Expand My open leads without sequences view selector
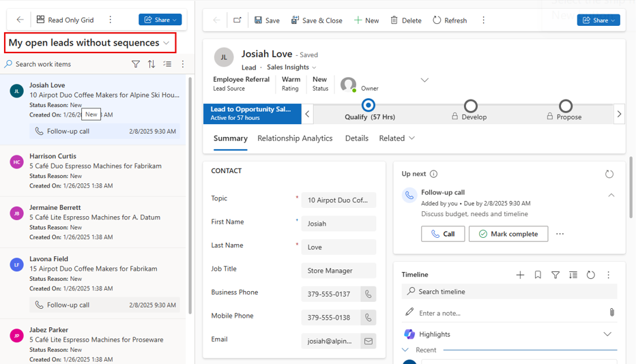This screenshot has height=364, width=636. (167, 43)
